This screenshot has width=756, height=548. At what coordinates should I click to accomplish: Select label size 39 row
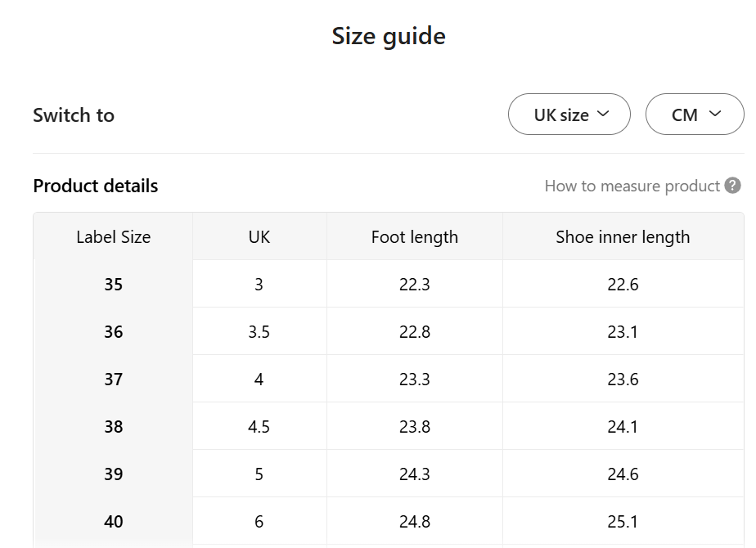pyautogui.click(x=113, y=474)
